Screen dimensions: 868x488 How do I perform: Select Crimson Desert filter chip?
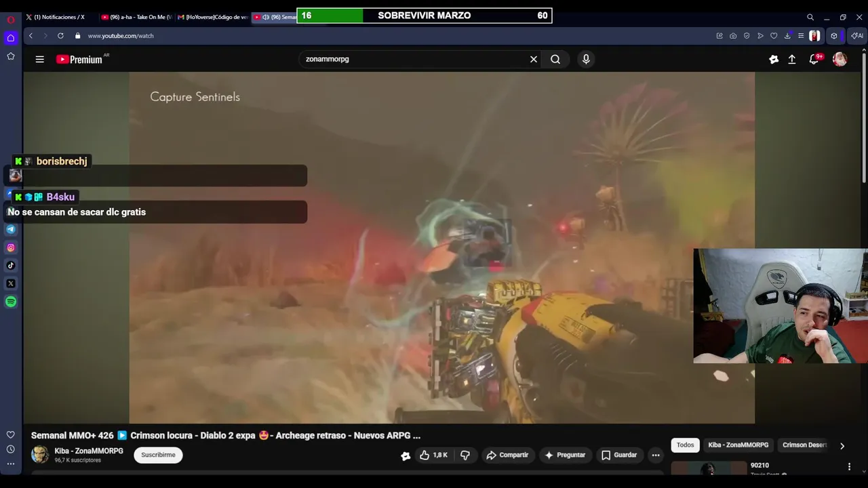pos(804,445)
